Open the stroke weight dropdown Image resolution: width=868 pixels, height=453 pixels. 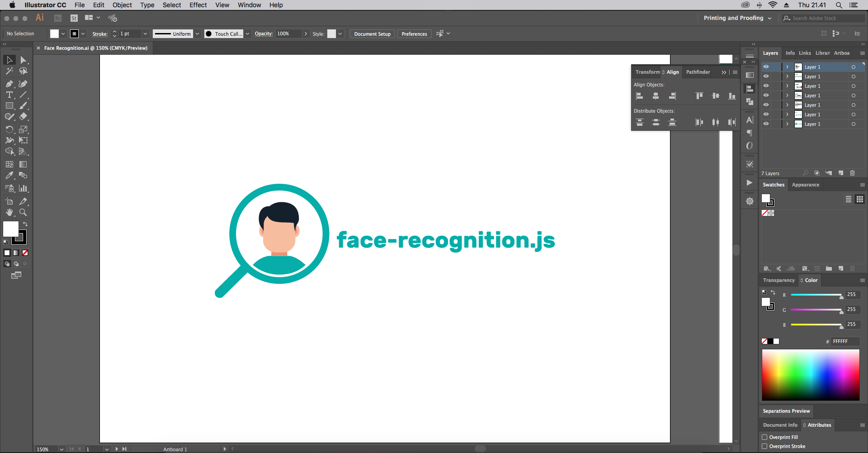coord(145,34)
